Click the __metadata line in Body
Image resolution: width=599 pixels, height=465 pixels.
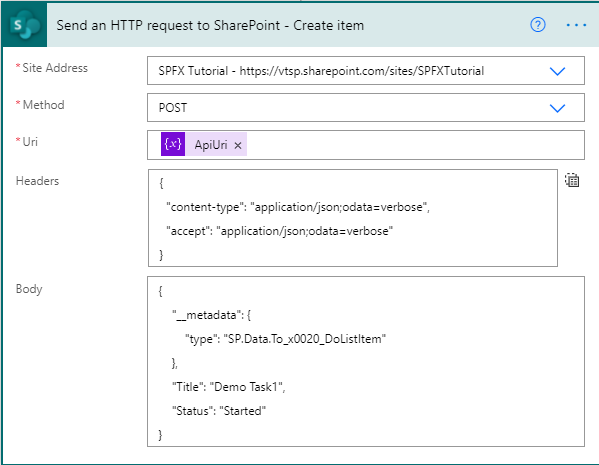211,315
